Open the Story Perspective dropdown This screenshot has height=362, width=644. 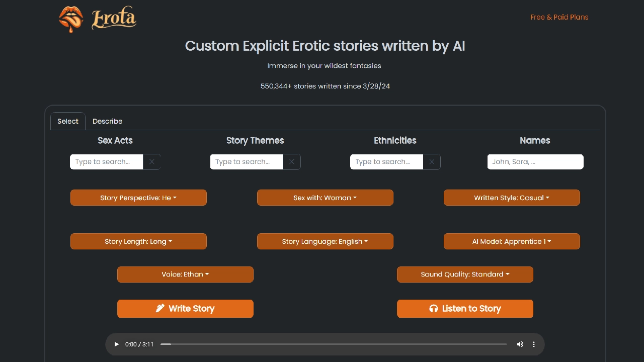tap(138, 198)
